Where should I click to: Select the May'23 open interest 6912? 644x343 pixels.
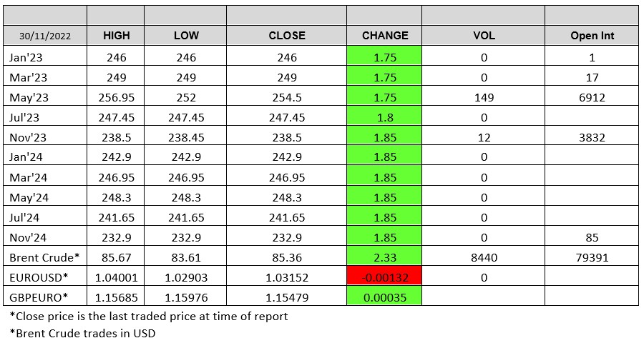(592, 97)
